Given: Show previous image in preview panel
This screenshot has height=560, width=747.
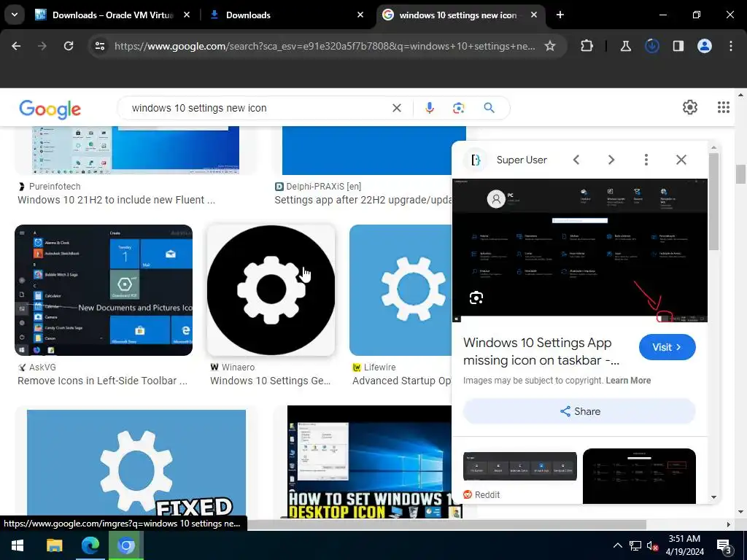Looking at the screenshot, I should (576, 160).
